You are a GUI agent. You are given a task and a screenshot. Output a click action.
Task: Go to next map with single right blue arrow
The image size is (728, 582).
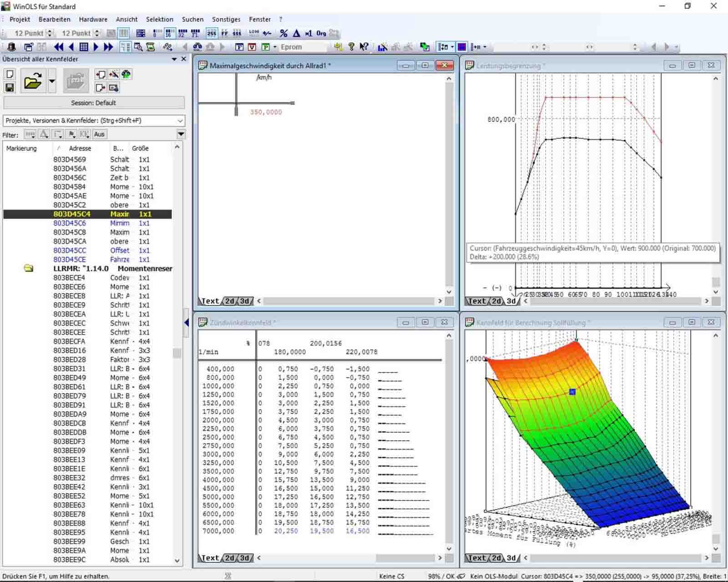click(x=96, y=47)
